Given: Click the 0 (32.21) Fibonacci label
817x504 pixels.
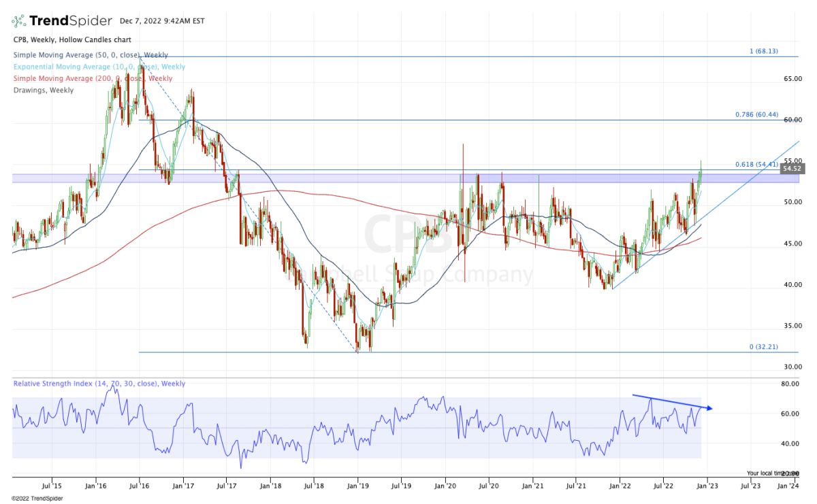Looking at the screenshot, I should pos(763,347).
